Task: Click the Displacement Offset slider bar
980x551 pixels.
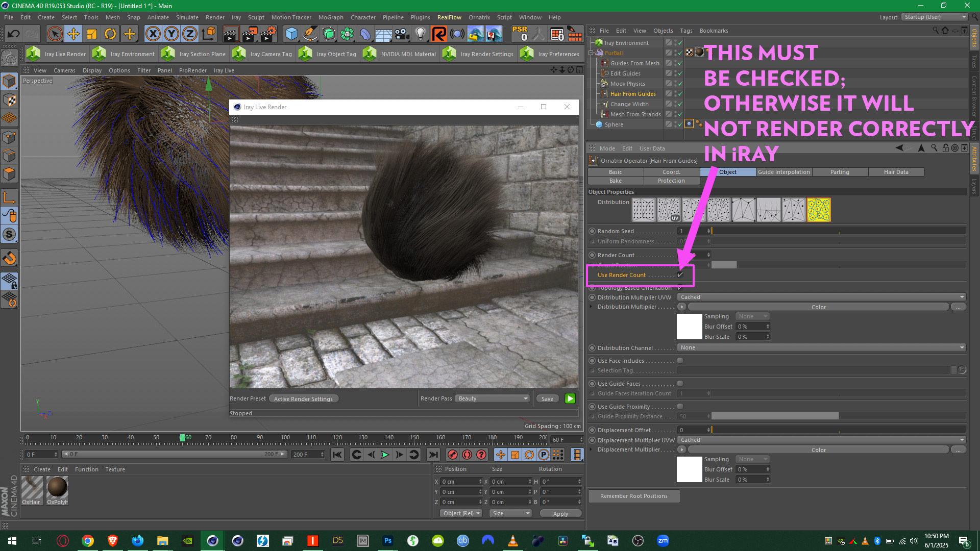Action: coord(838,430)
